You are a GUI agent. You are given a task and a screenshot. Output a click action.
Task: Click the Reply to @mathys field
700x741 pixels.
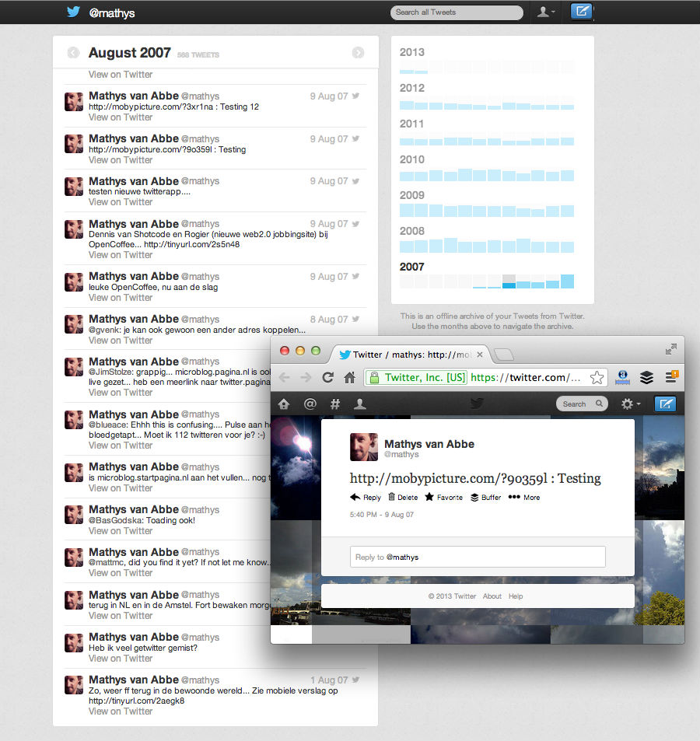point(478,557)
